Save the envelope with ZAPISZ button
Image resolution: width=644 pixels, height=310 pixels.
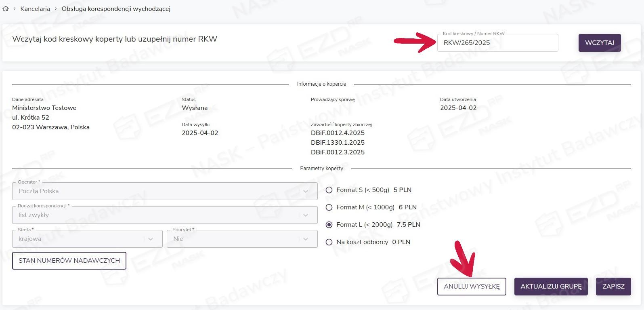(613, 287)
